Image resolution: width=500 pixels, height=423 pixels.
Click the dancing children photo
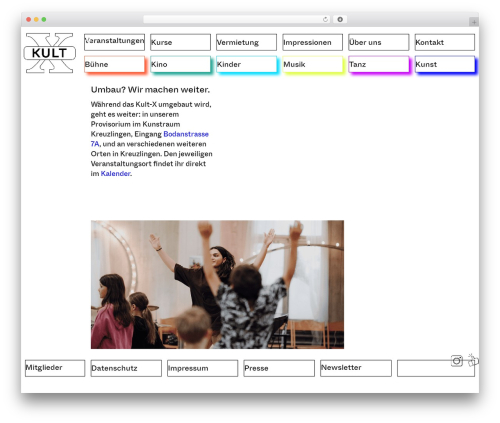pyautogui.click(x=217, y=284)
